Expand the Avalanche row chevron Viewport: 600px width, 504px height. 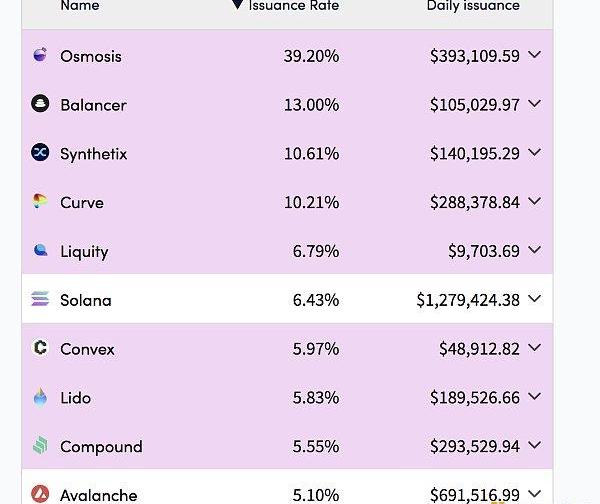click(535, 494)
